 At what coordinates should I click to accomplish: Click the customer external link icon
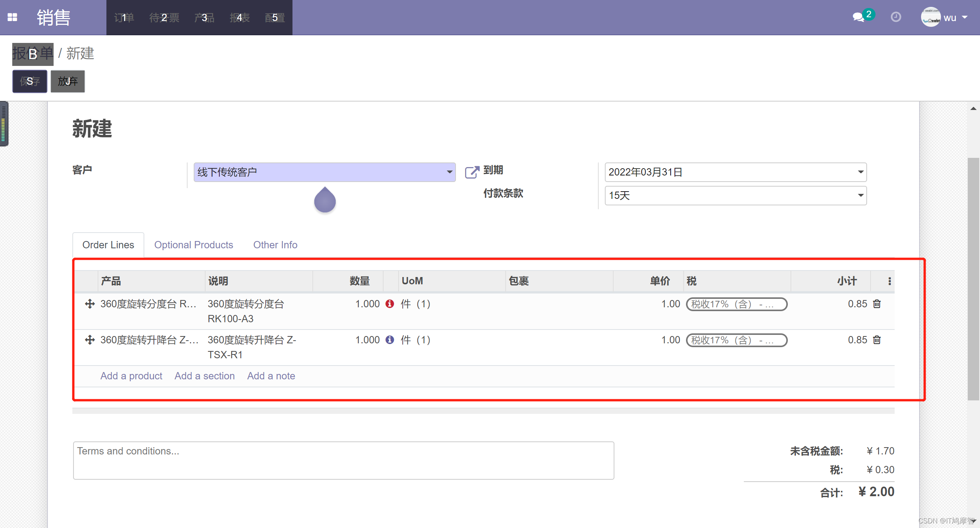pos(472,172)
